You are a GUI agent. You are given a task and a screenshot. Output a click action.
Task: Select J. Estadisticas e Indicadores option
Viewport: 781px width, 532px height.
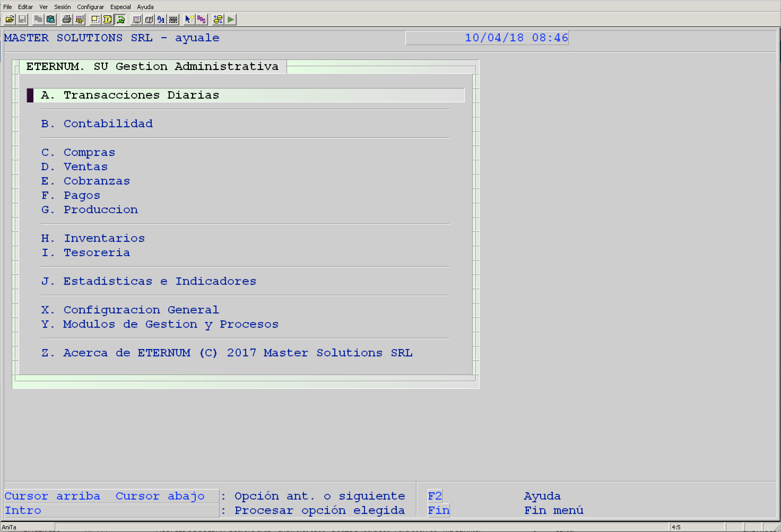pyautogui.click(x=149, y=281)
